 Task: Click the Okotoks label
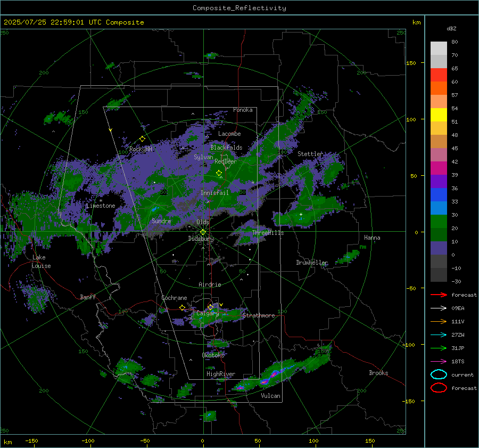tap(213, 355)
